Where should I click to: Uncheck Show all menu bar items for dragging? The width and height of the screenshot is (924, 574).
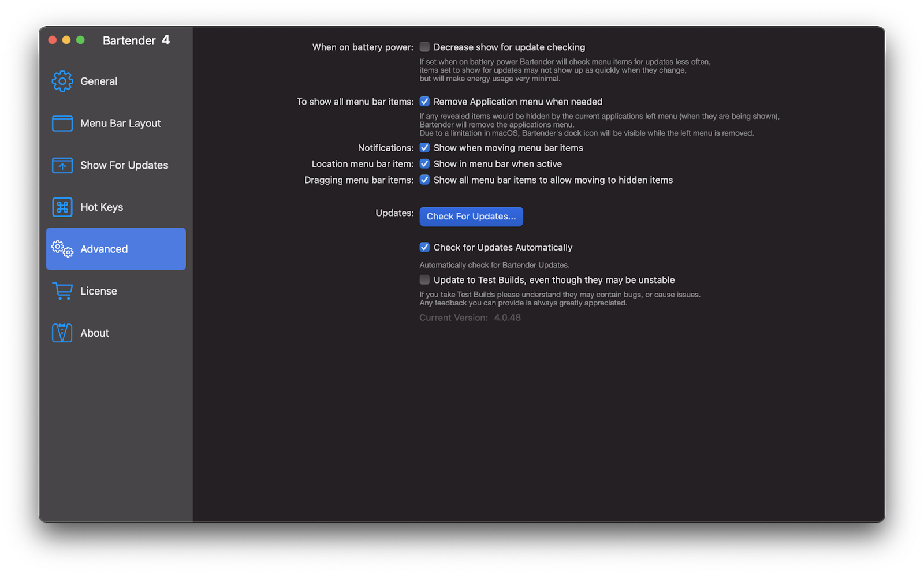click(424, 180)
